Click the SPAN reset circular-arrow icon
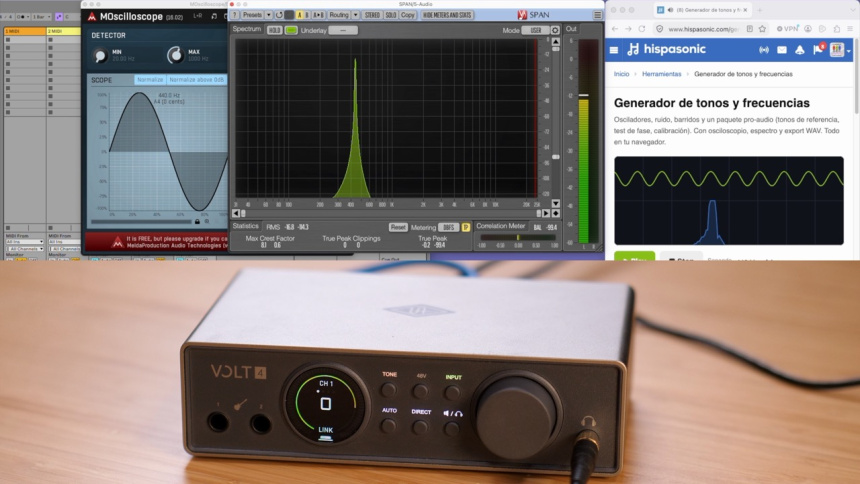The width and height of the screenshot is (860, 484). pyautogui.click(x=279, y=15)
